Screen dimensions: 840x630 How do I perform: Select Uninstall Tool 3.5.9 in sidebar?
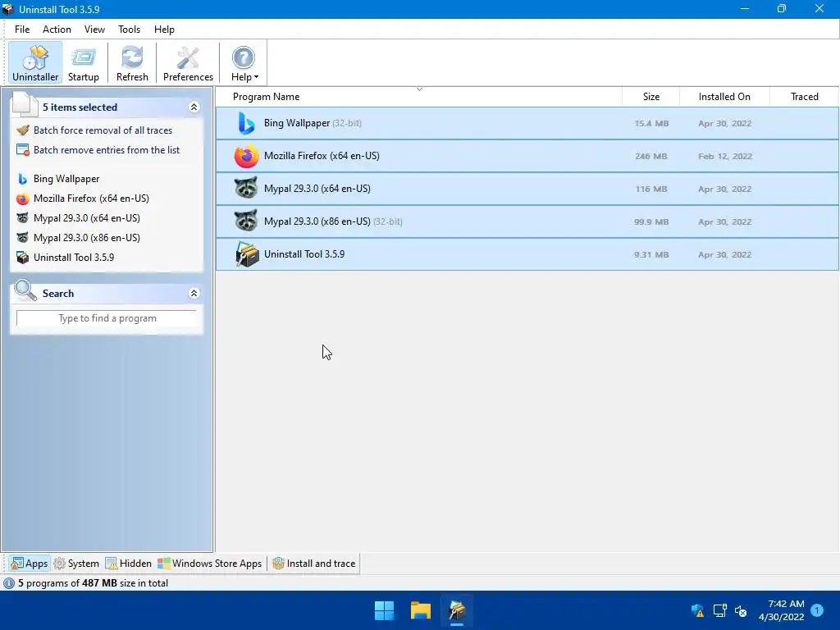[74, 258]
